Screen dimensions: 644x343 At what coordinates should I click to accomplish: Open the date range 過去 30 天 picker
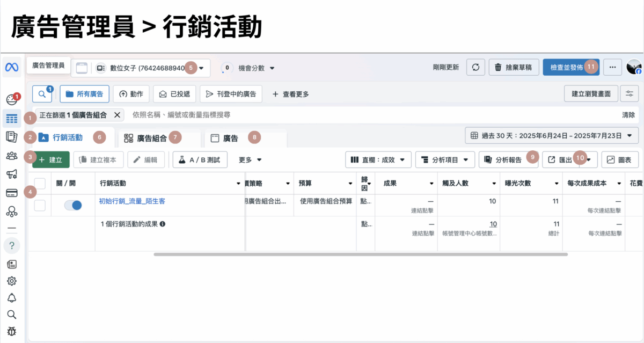point(552,135)
